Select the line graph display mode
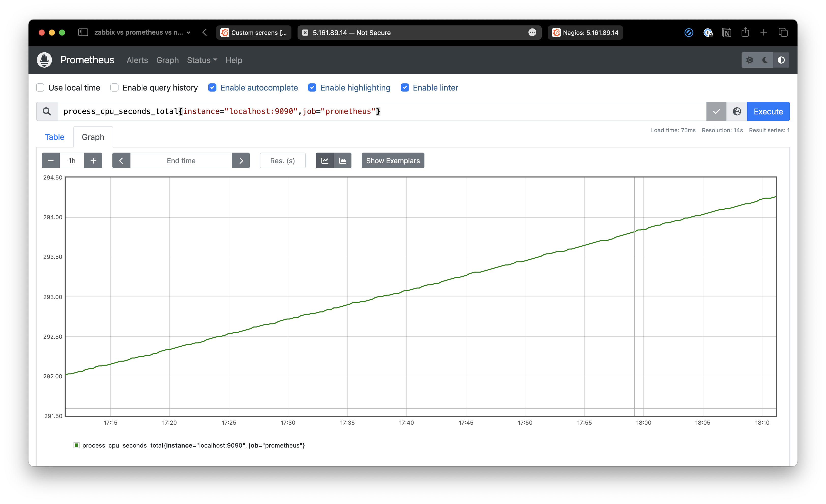 pyautogui.click(x=324, y=160)
